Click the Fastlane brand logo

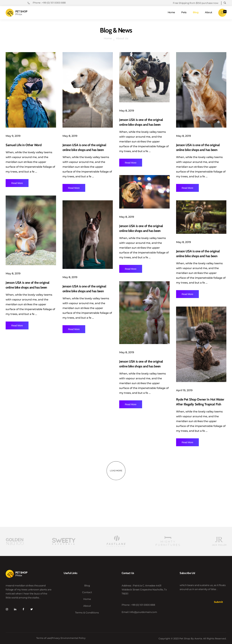(116, 541)
